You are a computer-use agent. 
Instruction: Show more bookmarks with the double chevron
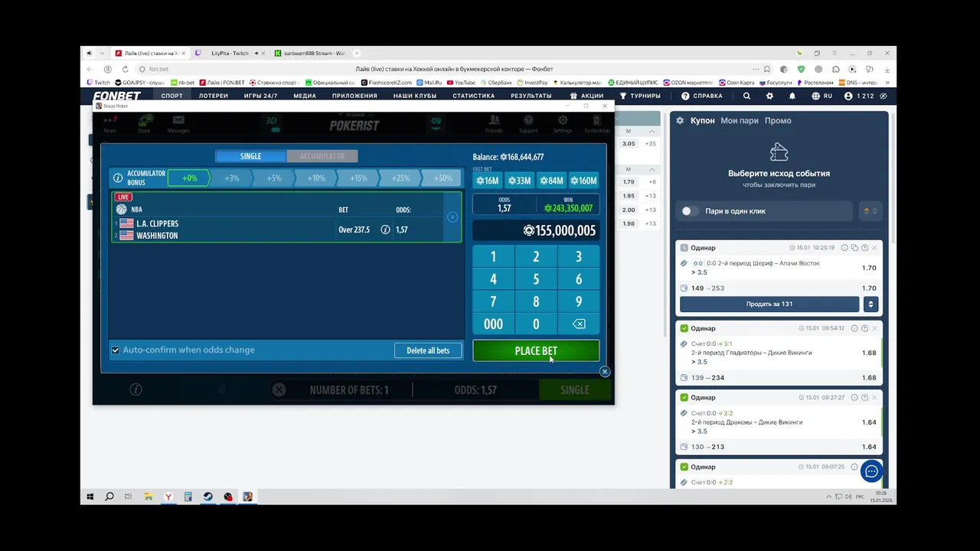click(887, 83)
